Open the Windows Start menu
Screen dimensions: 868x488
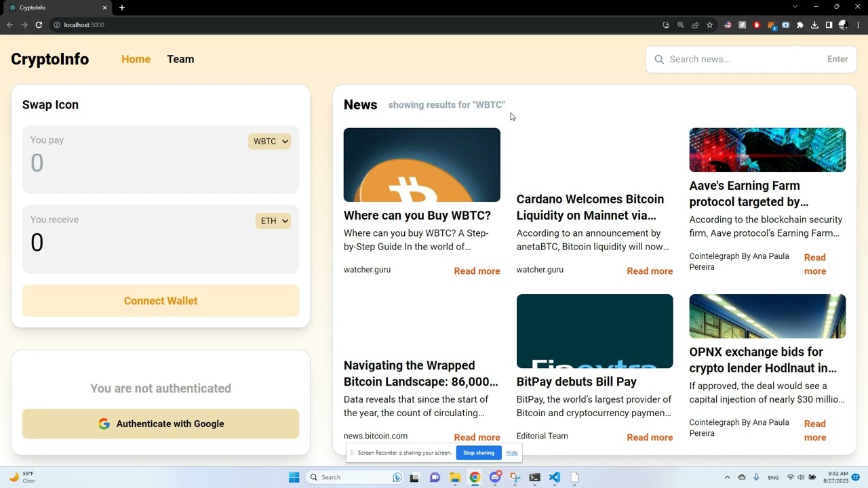(294, 477)
